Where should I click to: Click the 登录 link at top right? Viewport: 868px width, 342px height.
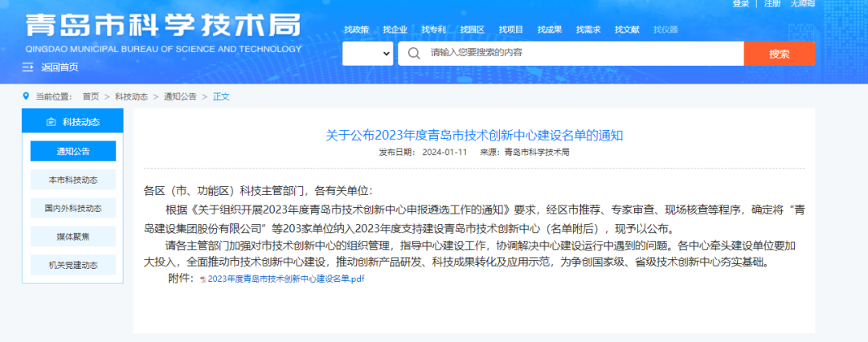pyautogui.click(x=741, y=4)
